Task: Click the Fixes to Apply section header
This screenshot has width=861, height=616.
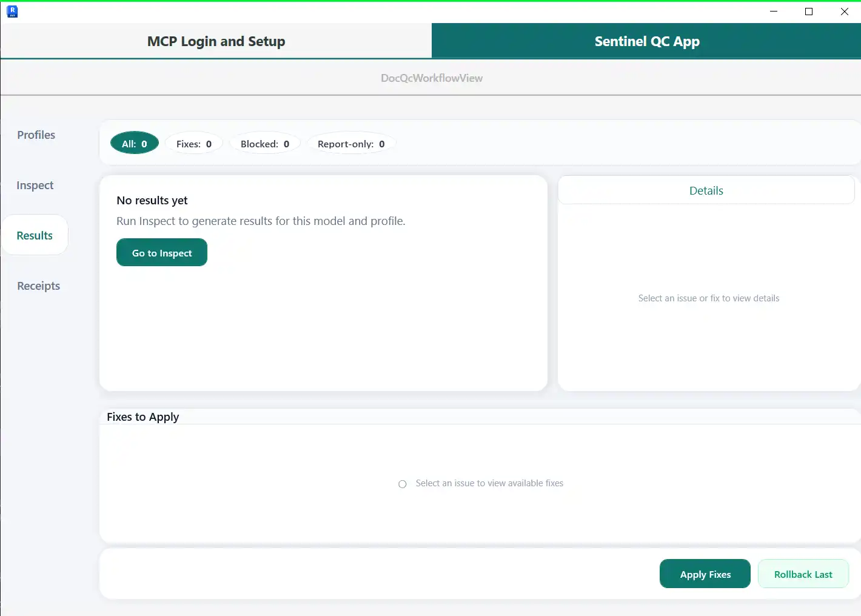Action: pos(143,417)
